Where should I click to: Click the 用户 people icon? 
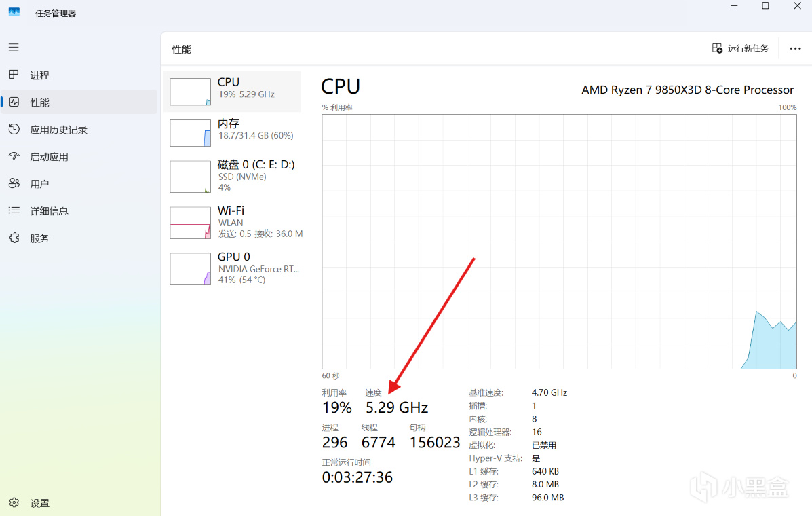[x=14, y=183]
